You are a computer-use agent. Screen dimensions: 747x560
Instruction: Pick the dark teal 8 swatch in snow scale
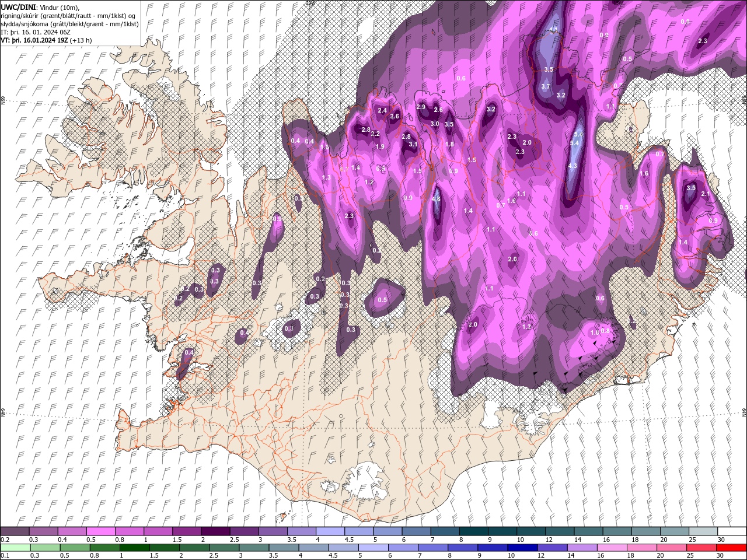[x=474, y=531]
